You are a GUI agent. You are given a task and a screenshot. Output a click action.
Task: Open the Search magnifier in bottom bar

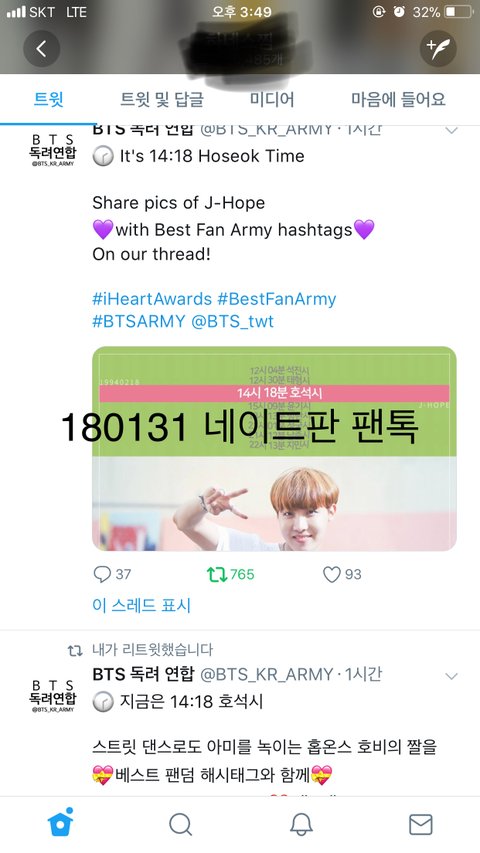(181, 824)
